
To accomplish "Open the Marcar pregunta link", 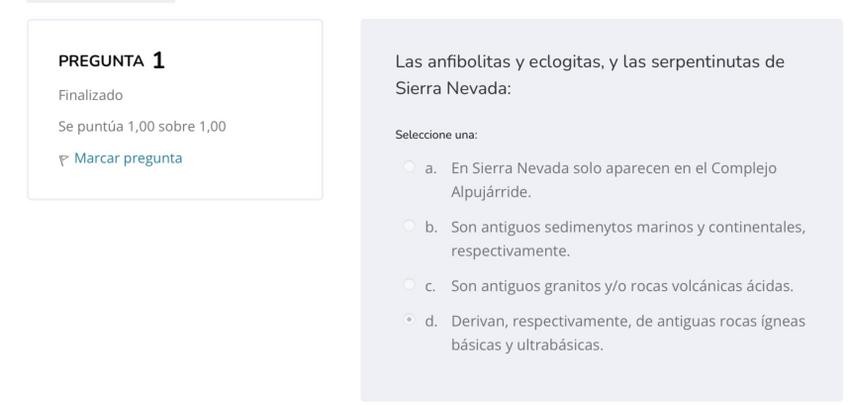I will tap(128, 158).
